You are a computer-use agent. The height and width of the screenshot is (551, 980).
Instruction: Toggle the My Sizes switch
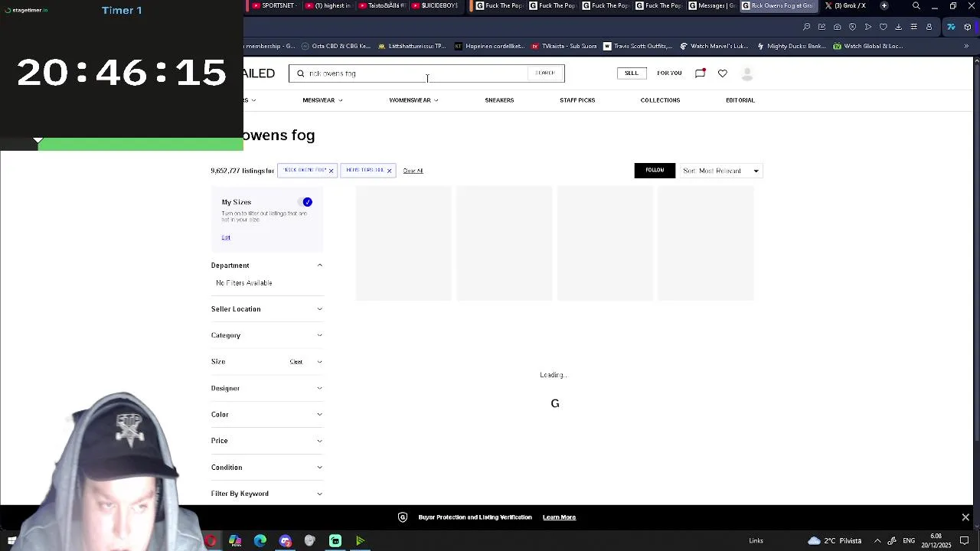pos(307,202)
